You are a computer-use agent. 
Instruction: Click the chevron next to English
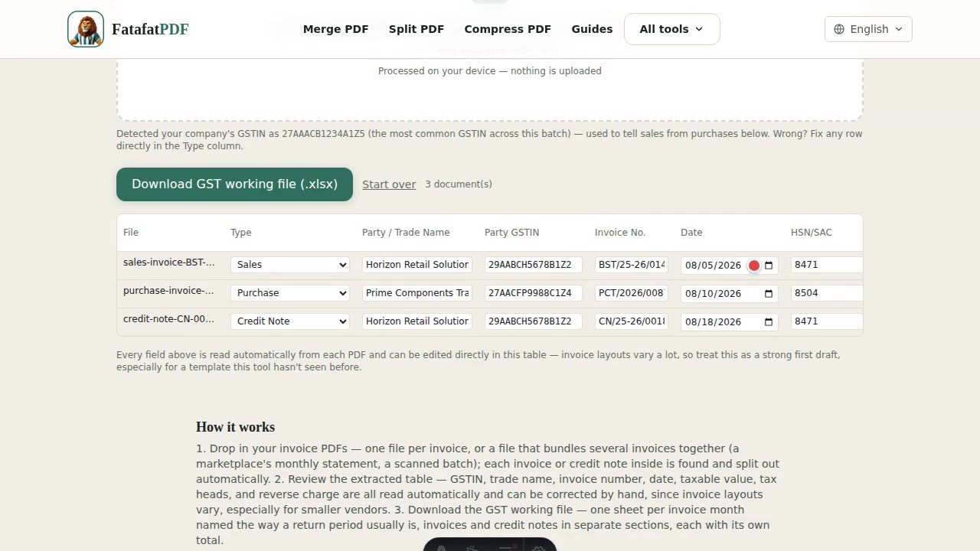pyautogui.click(x=899, y=29)
